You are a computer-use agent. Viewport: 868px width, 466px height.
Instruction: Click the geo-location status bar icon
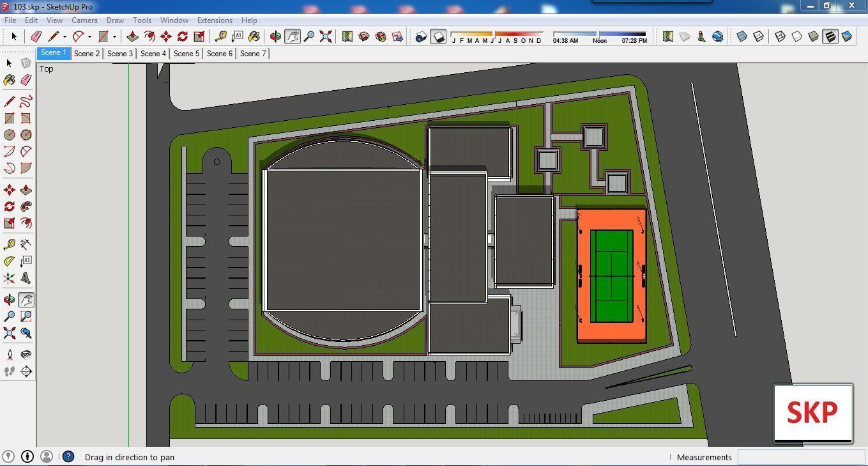tap(8, 456)
